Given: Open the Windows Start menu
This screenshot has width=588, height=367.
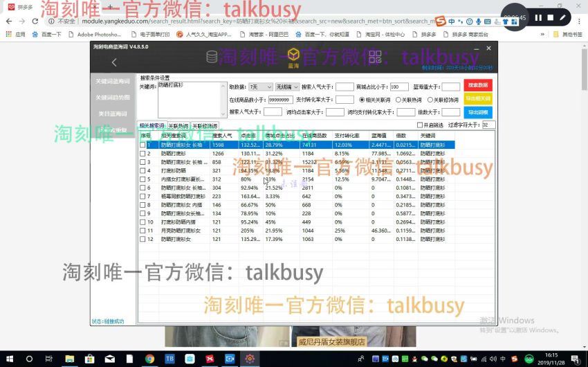Looking at the screenshot, I should 10,359.
